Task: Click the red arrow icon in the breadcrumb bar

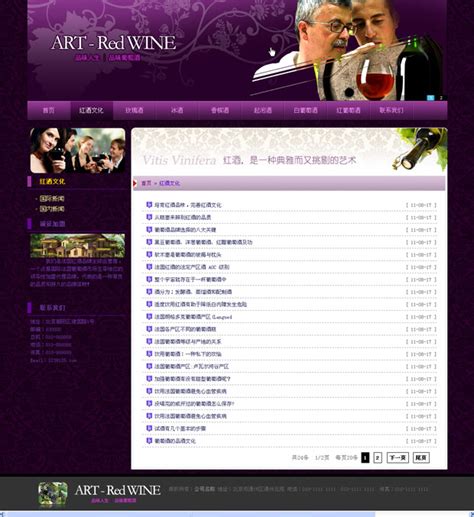Action: (x=135, y=183)
